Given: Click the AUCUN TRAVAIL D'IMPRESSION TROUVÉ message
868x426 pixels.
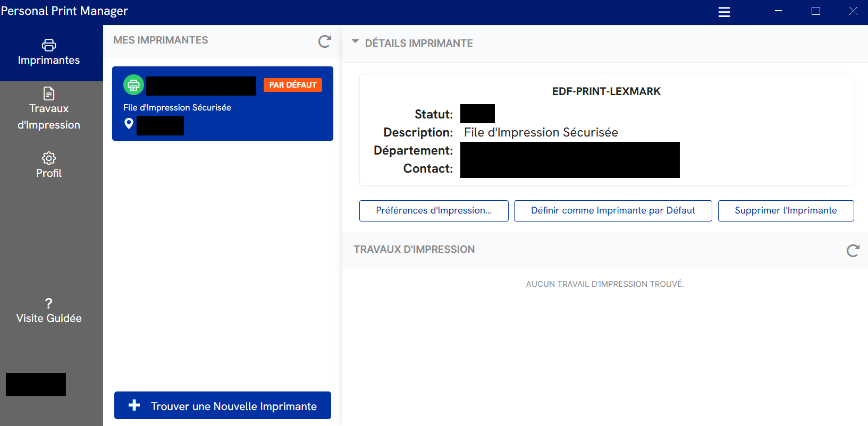Looking at the screenshot, I should [605, 284].
